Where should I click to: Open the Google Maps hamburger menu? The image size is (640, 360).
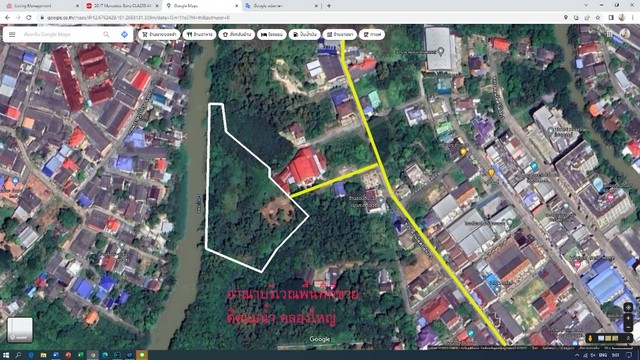point(12,35)
